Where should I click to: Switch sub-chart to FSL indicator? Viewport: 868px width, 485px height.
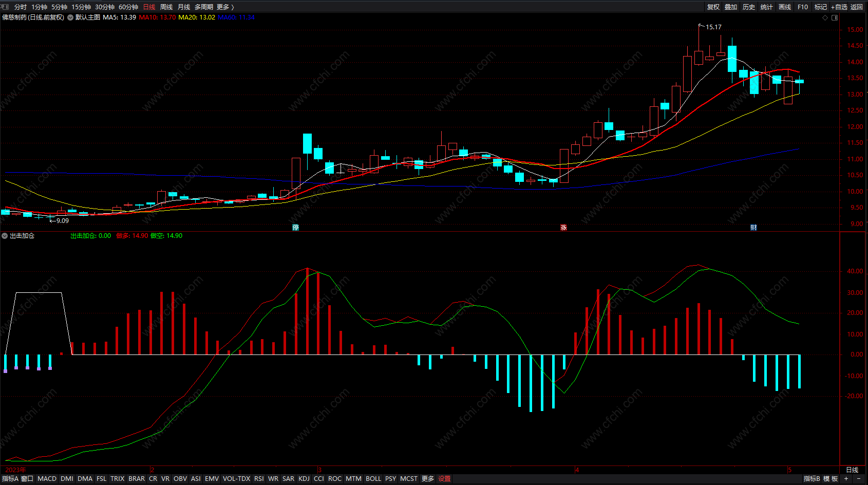coord(102,479)
